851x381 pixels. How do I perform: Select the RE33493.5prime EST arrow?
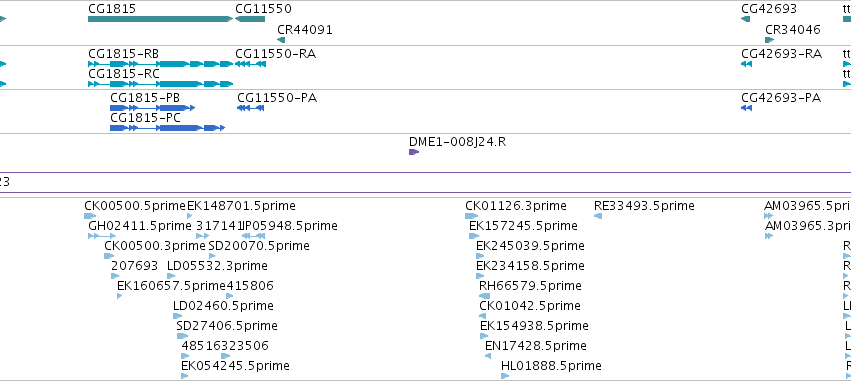pyautogui.click(x=598, y=216)
